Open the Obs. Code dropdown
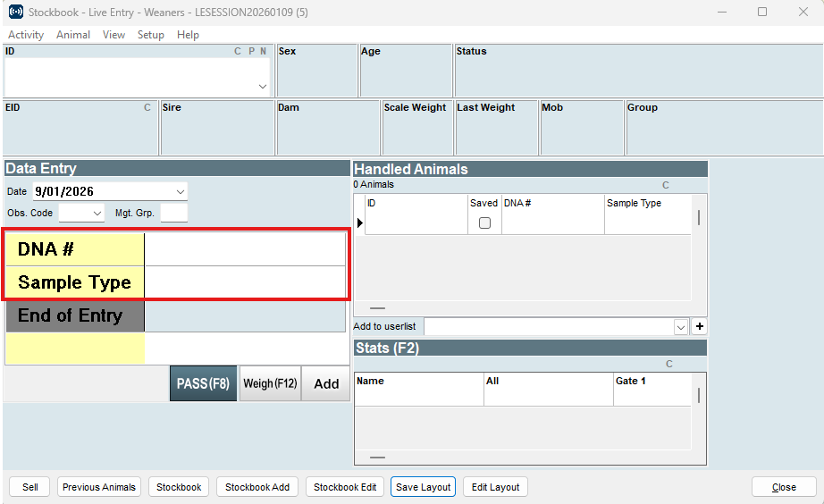The height and width of the screenshot is (504, 824). [x=97, y=214]
